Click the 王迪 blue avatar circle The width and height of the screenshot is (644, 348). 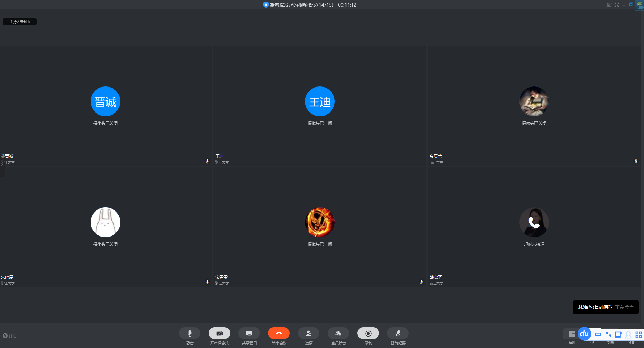[319, 101]
